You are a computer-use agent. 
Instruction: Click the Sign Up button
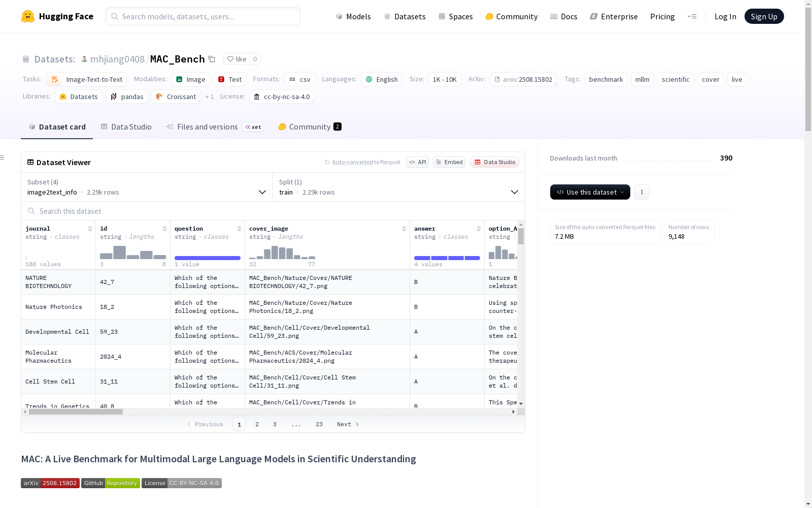click(764, 16)
